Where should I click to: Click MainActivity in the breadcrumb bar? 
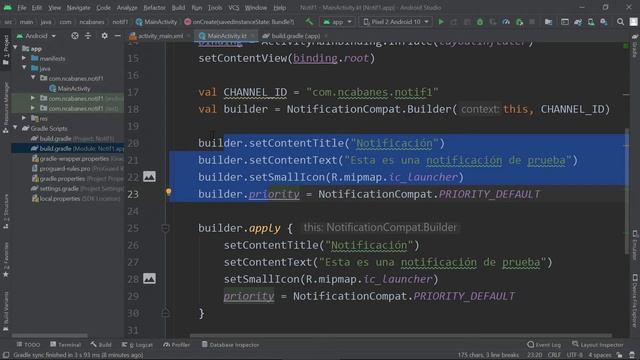click(x=157, y=22)
